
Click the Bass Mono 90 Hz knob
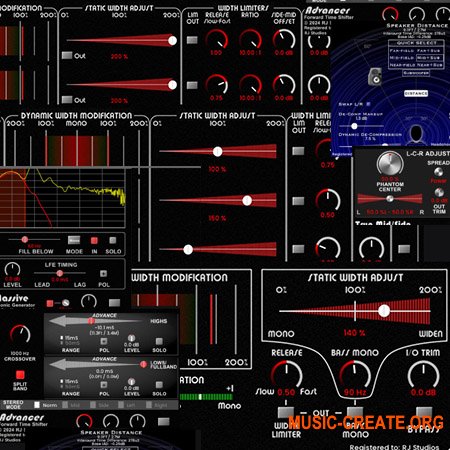point(355,374)
